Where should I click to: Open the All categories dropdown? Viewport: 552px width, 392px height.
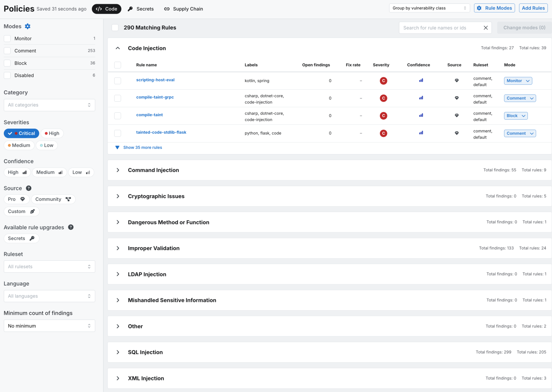tap(49, 105)
